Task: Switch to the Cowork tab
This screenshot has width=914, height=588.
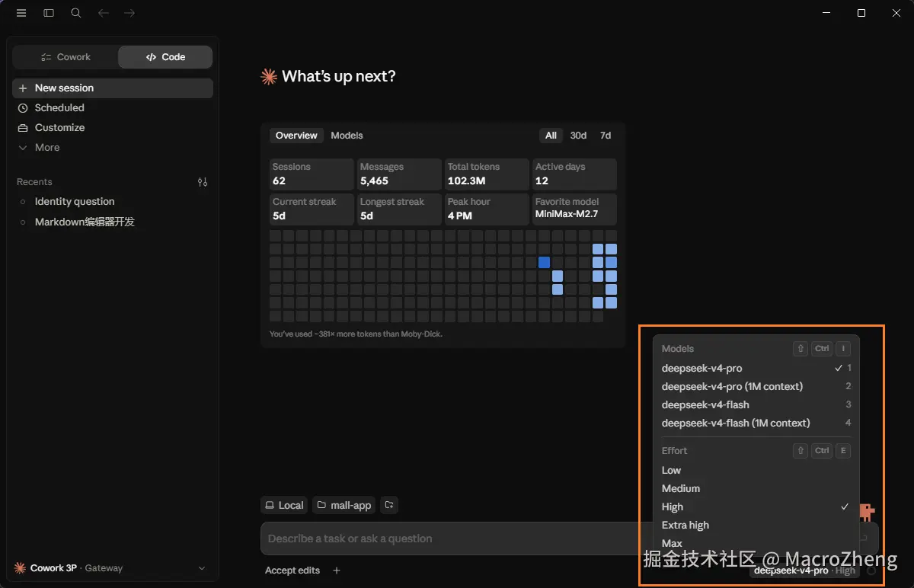Action: click(x=66, y=57)
